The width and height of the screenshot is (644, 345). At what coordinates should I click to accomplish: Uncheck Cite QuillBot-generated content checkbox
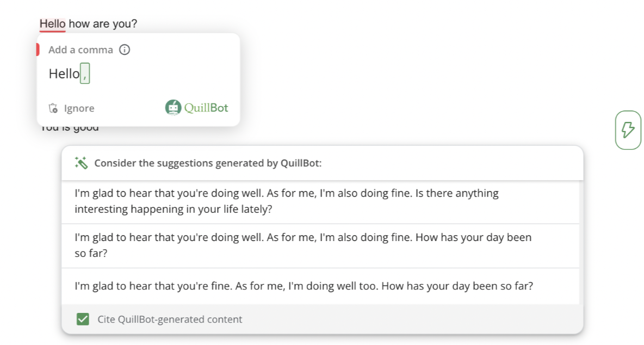[83, 319]
